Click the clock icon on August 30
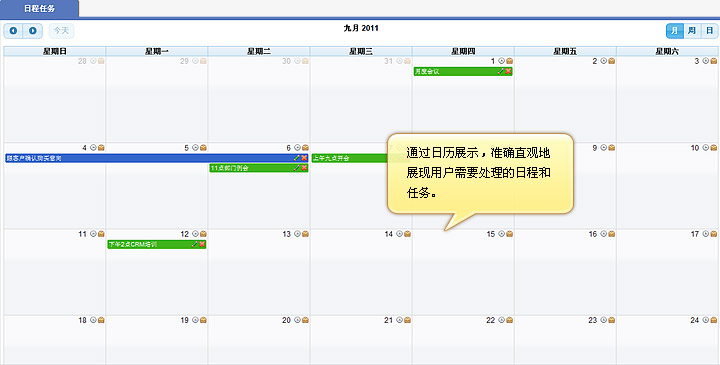This screenshot has height=365, width=720. coord(297,61)
